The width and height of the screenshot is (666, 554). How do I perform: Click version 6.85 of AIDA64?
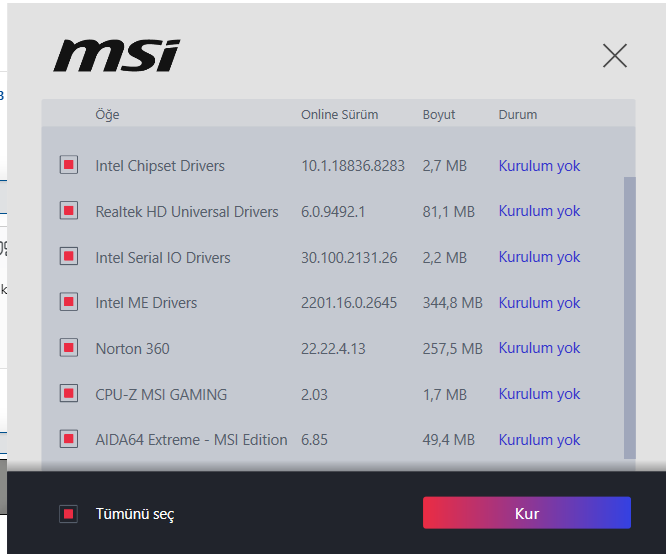[314, 440]
